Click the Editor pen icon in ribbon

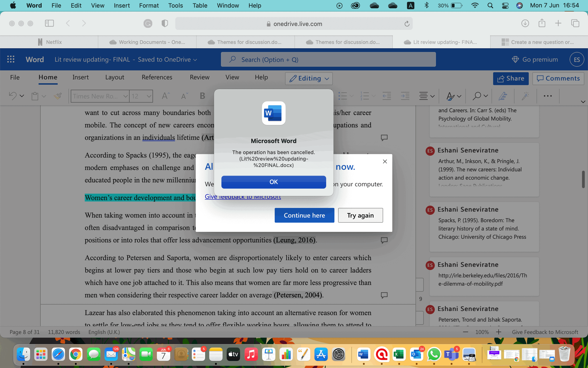[x=503, y=96]
